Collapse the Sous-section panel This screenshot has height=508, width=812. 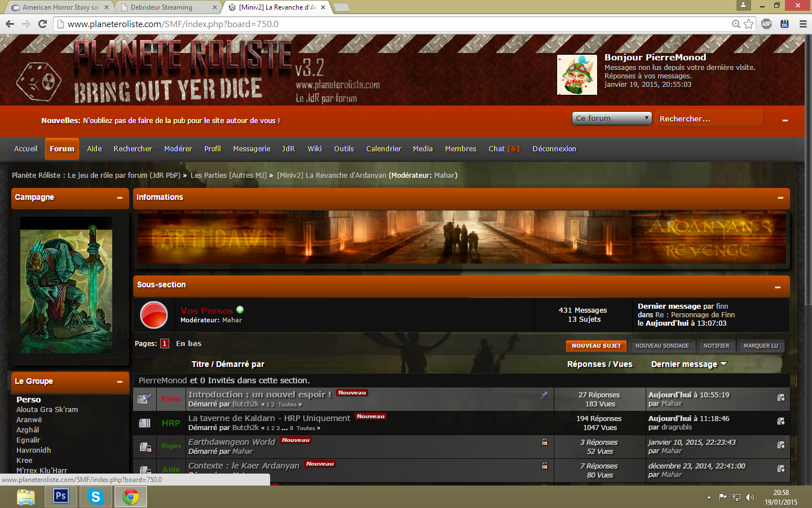pyautogui.click(x=778, y=287)
